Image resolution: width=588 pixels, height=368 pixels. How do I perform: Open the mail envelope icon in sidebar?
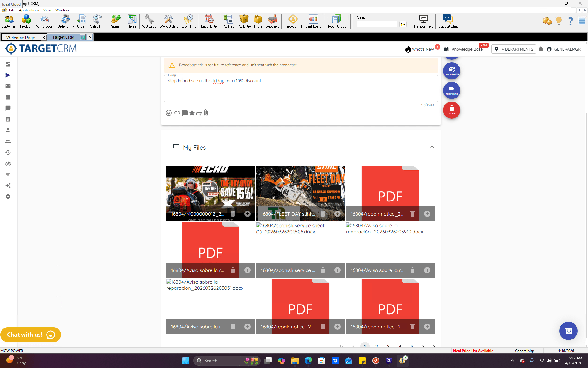click(x=8, y=86)
